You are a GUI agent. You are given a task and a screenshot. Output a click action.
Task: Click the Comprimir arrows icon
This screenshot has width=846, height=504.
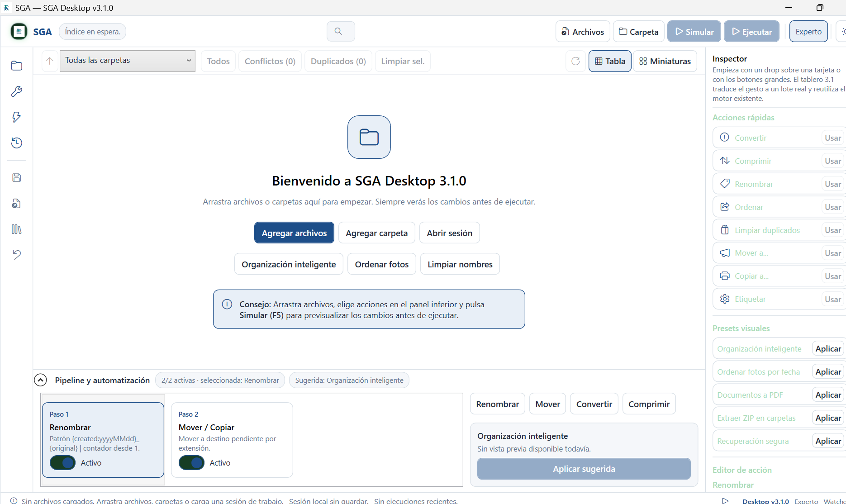click(725, 161)
